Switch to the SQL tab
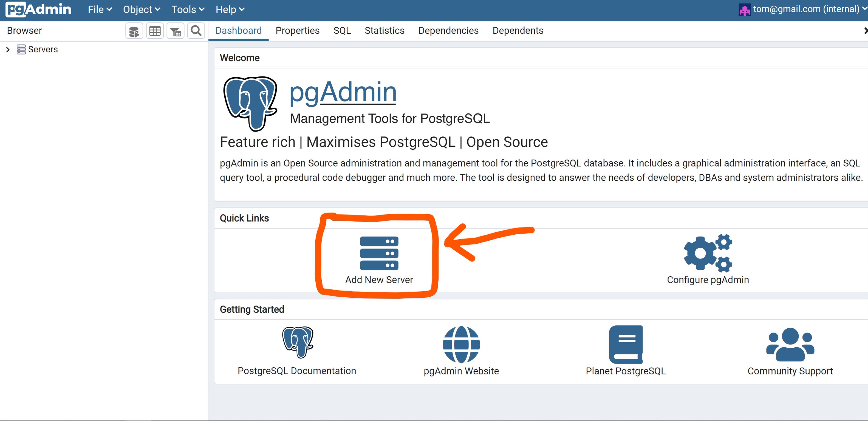The width and height of the screenshot is (868, 421). (x=342, y=31)
